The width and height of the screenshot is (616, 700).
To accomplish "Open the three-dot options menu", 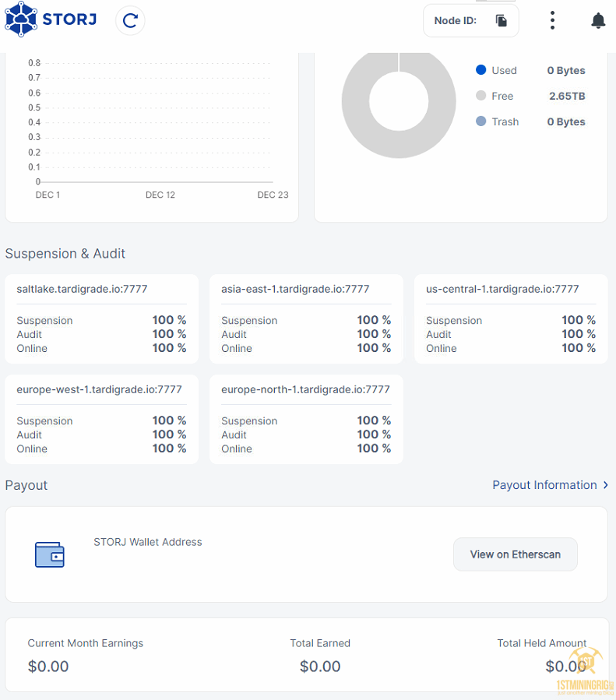I will (552, 20).
